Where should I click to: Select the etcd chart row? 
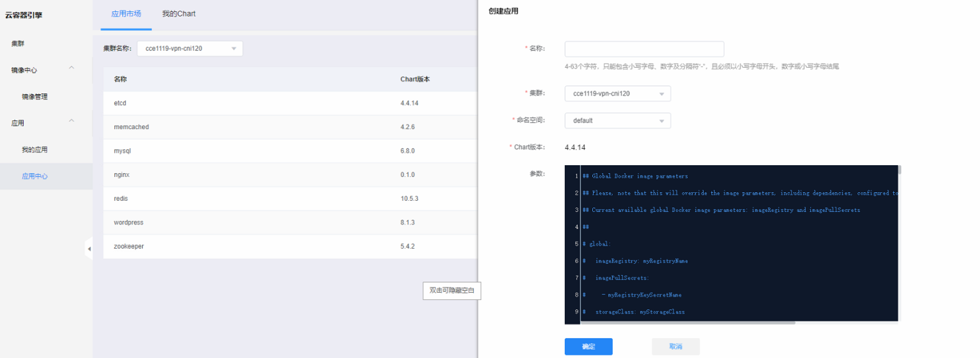290,103
